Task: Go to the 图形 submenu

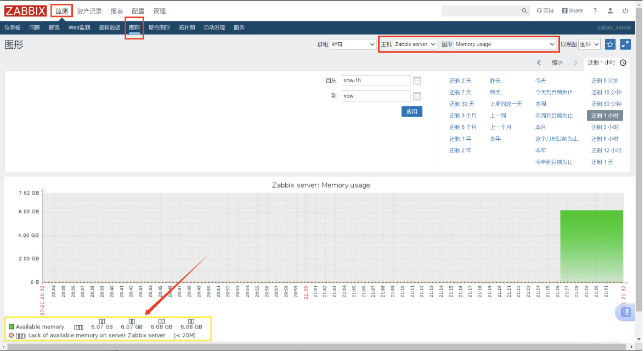Action: coord(134,27)
